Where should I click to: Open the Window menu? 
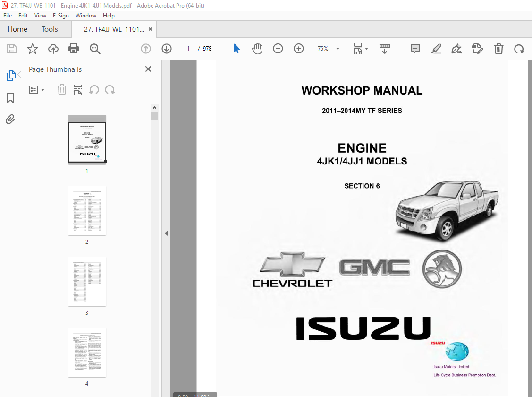pos(86,16)
